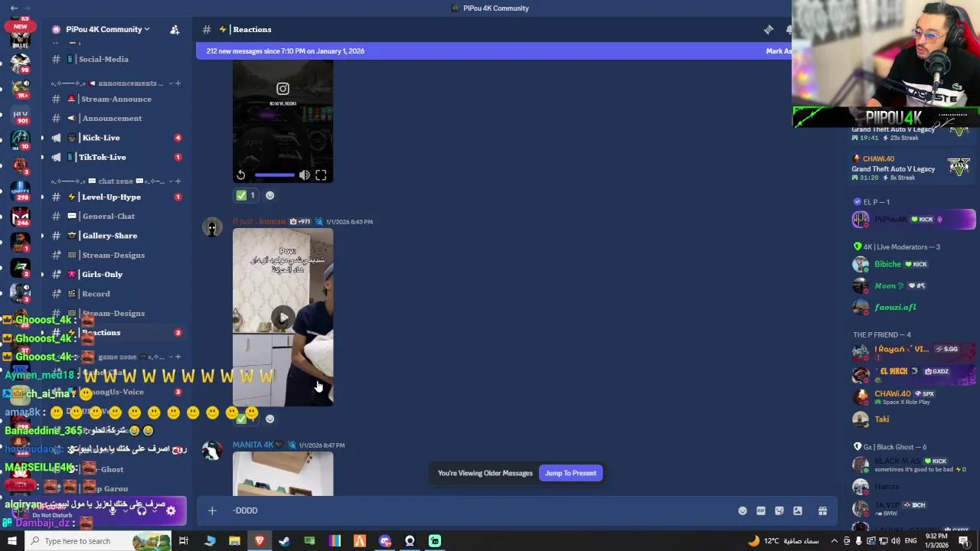This screenshot has height=551, width=980.
Task: Open the emoji picker in message bar
Action: [x=743, y=510]
